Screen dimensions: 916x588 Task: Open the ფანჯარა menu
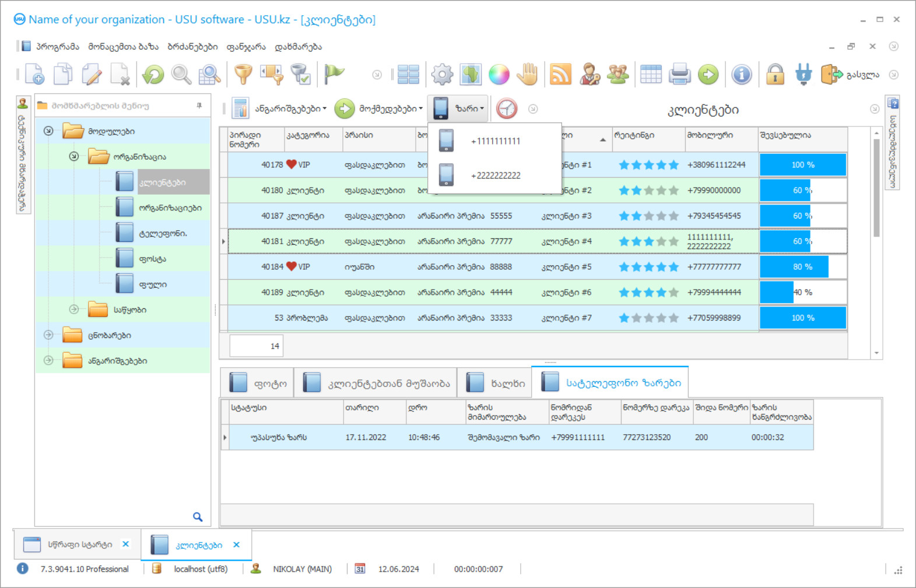coord(246,47)
